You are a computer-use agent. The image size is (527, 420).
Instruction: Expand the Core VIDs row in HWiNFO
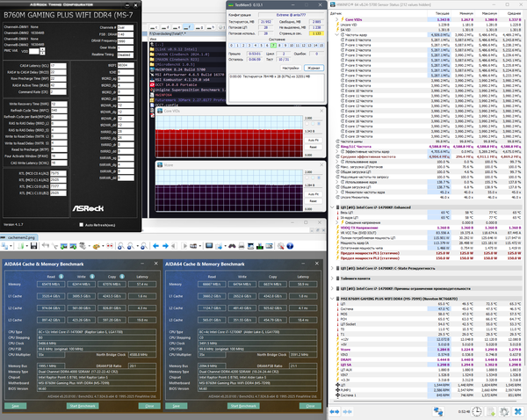coord(337,19)
